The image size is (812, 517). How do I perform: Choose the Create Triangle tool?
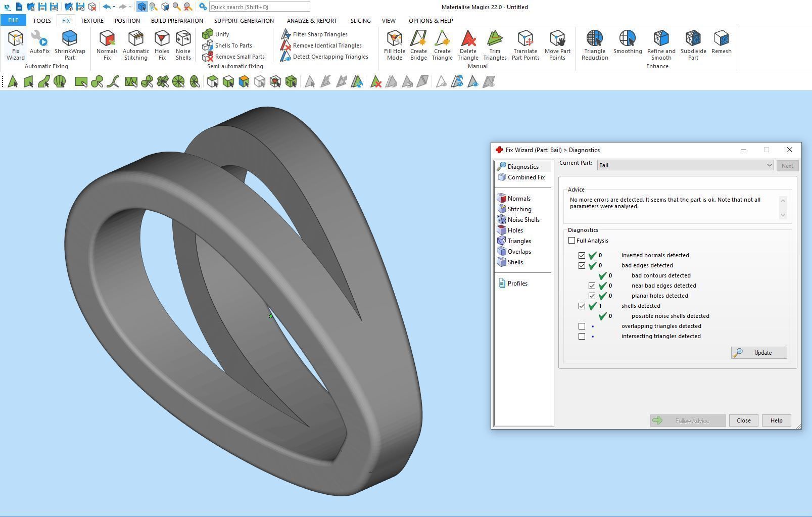tap(442, 45)
